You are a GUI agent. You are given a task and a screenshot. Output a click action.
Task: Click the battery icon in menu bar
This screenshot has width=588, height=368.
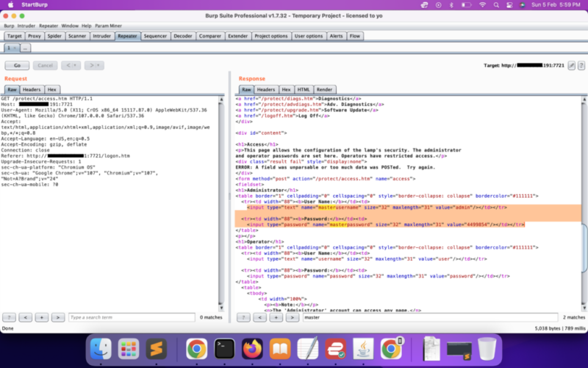[x=466, y=5]
